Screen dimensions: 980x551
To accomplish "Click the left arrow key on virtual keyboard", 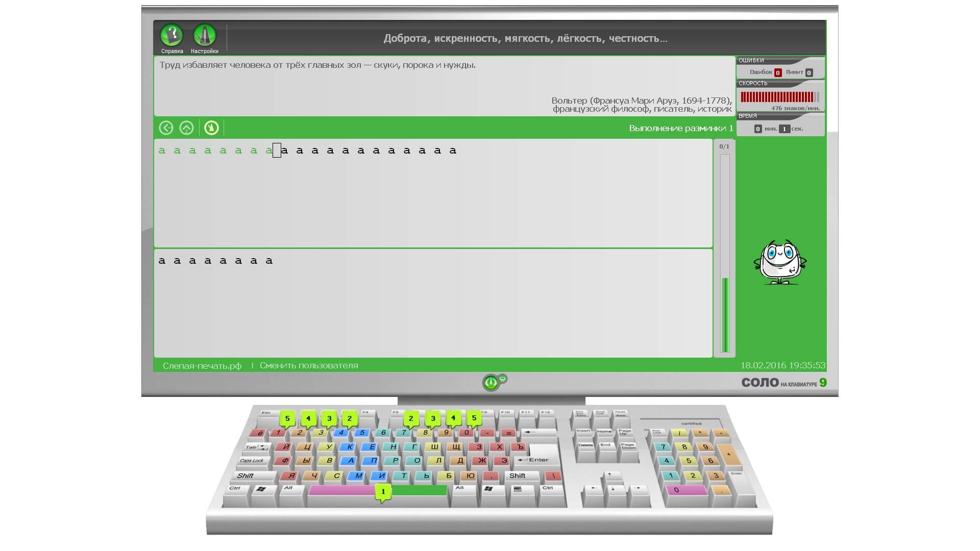I will pyautogui.click(x=594, y=488).
